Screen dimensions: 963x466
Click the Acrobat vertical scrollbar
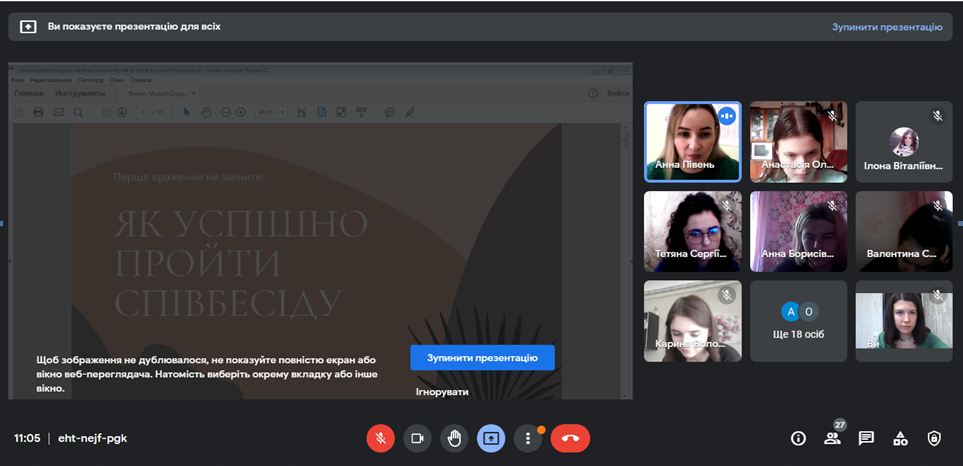pyautogui.click(x=626, y=261)
